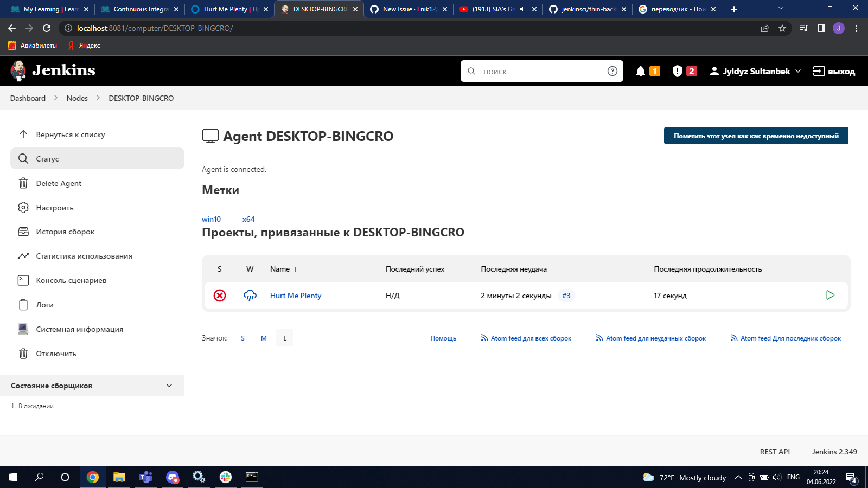Click the Логи clipboard icon

tap(23, 305)
